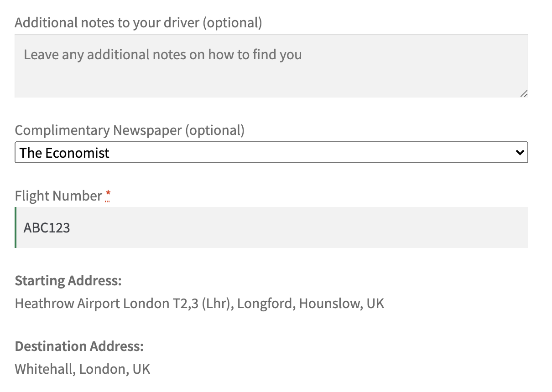Click '(optional)' in the newspaper label
Image resolution: width=552 pixels, height=392 pixels.
(215, 130)
